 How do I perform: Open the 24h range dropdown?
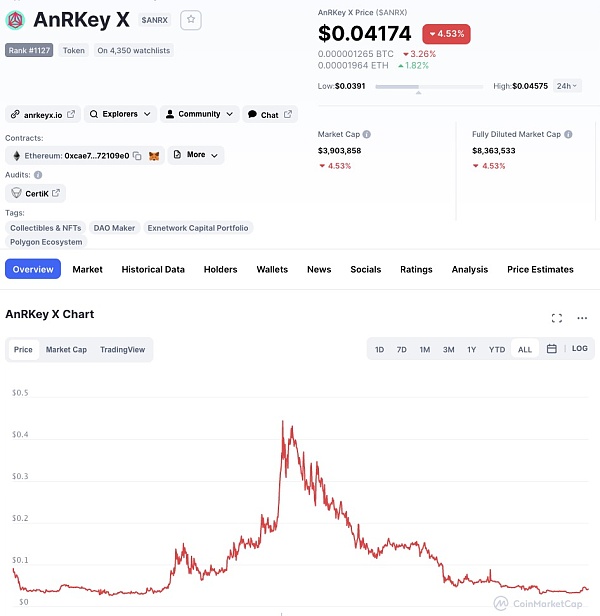[x=567, y=86]
